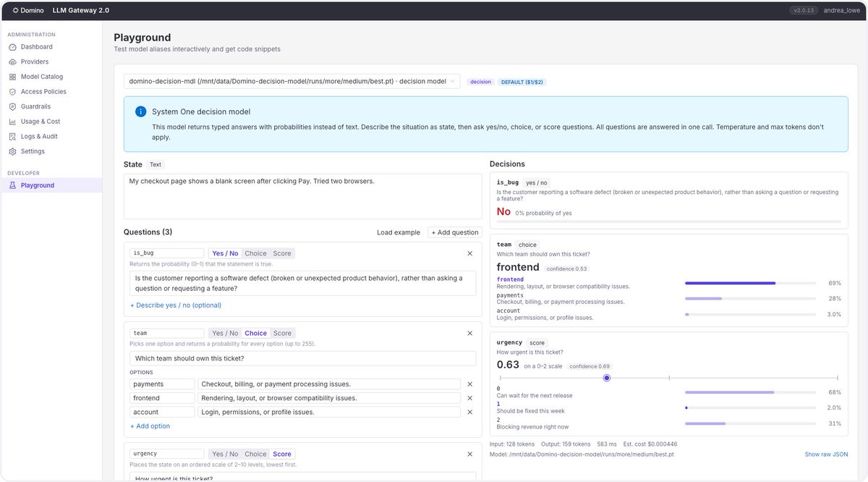Click the Usage & Cost chart icon

(13, 122)
